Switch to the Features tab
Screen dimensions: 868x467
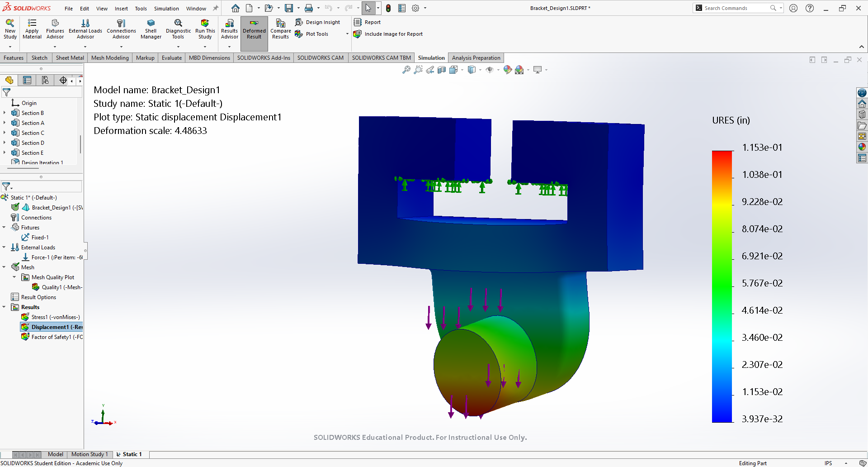tap(14, 58)
